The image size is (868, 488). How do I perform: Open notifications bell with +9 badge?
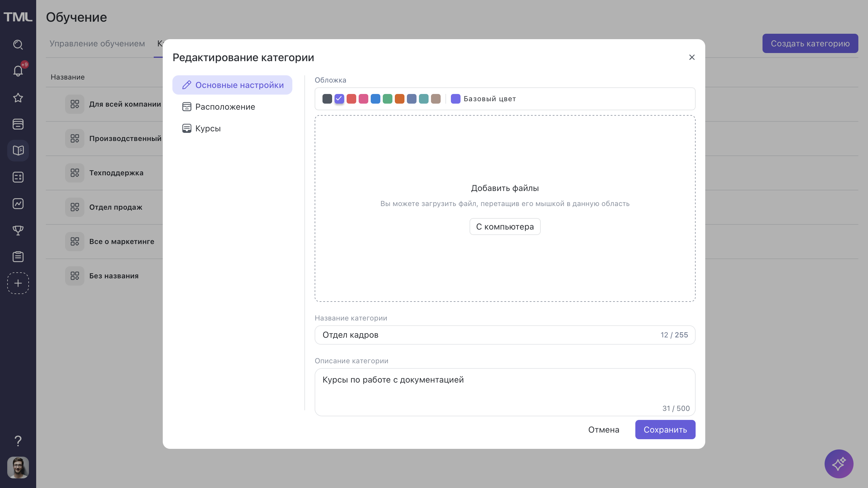coord(18,71)
